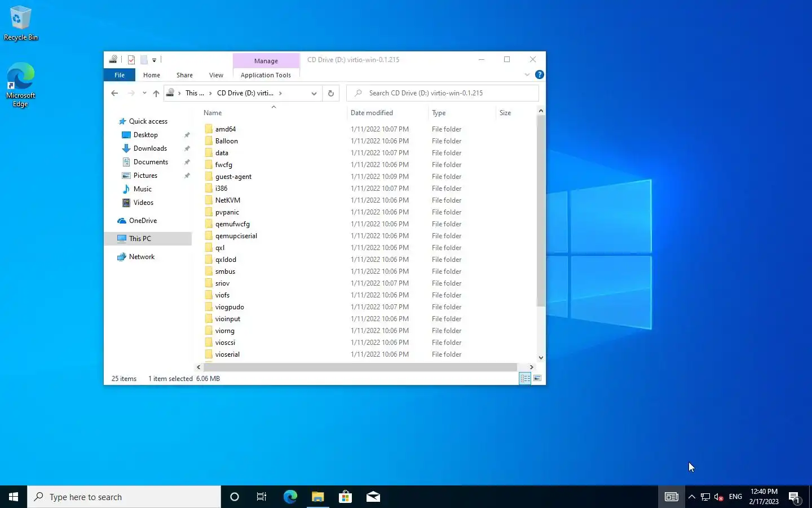Click the horizontal scrollbar right arrow
The height and width of the screenshot is (508, 812).
pos(531,367)
